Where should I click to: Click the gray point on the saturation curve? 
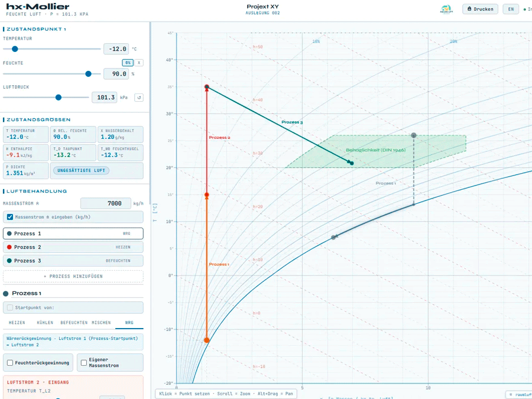pyautogui.click(x=333, y=237)
